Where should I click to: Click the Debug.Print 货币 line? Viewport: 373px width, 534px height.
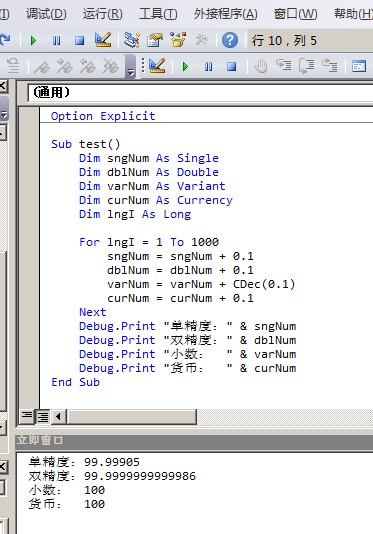(x=188, y=368)
